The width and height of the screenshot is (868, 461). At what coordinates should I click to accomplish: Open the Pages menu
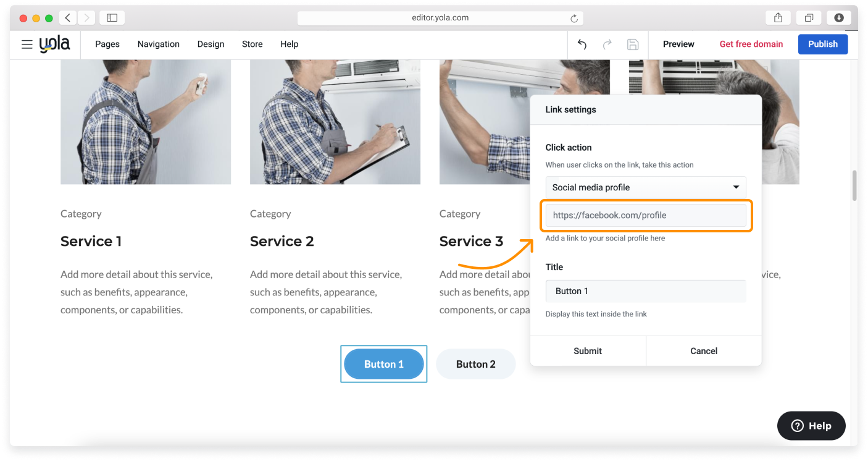107,44
